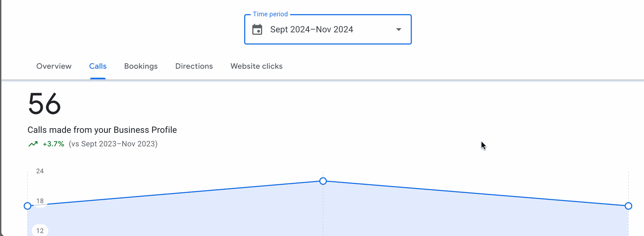Open the Sept 2024–Nov 2024 period selector
This screenshot has height=236, width=644.
coord(328,29)
